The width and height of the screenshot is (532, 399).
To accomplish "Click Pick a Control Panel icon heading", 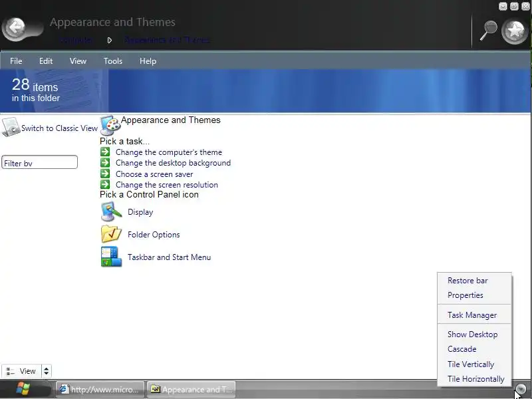I will tap(149, 194).
